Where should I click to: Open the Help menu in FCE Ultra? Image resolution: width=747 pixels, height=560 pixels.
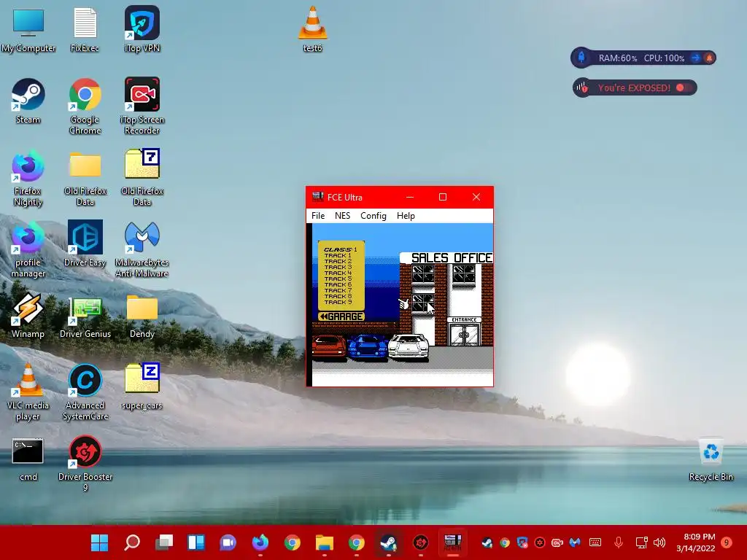pyautogui.click(x=406, y=216)
